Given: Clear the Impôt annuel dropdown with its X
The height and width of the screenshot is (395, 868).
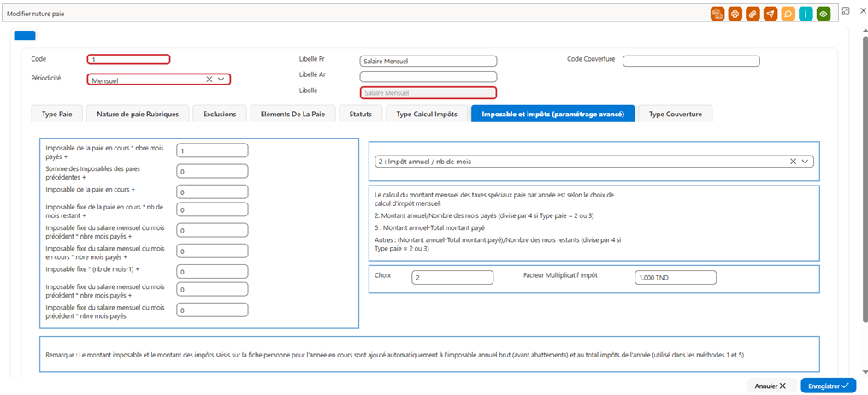Looking at the screenshot, I should [793, 161].
